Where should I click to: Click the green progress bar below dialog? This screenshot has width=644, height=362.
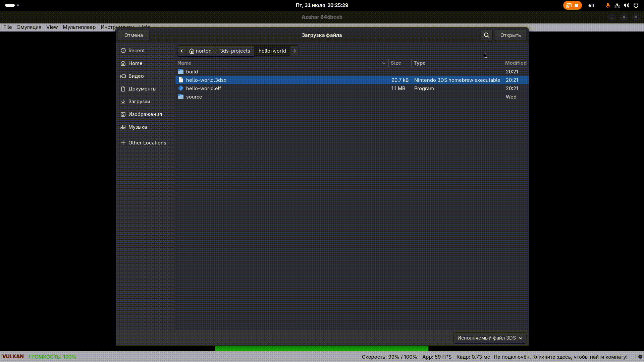pos(321,349)
